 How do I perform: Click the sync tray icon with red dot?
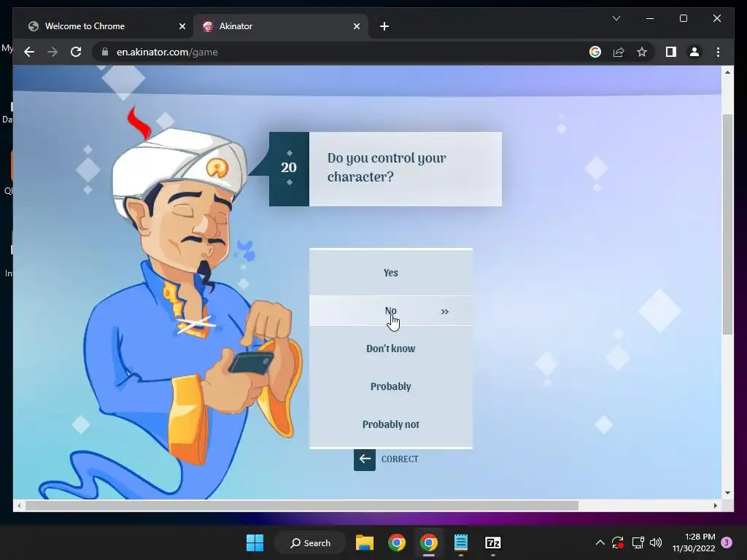pyautogui.click(x=618, y=542)
